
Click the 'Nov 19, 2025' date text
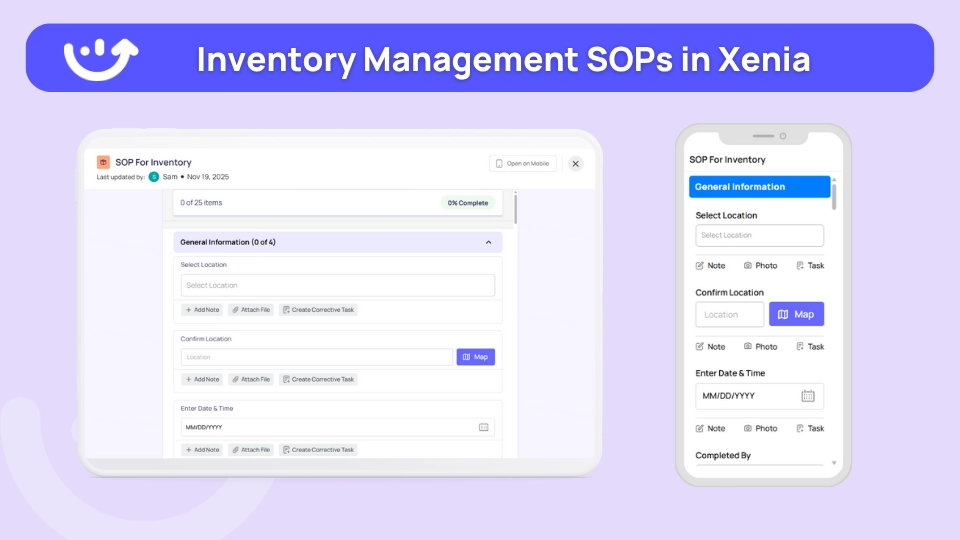coord(208,177)
